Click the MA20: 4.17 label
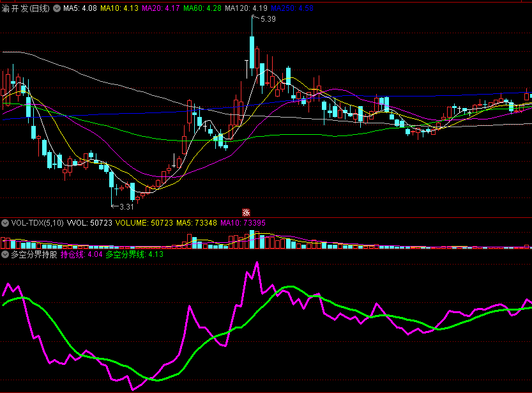The height and width of the screenshot is (393, 532). (160, 8)
